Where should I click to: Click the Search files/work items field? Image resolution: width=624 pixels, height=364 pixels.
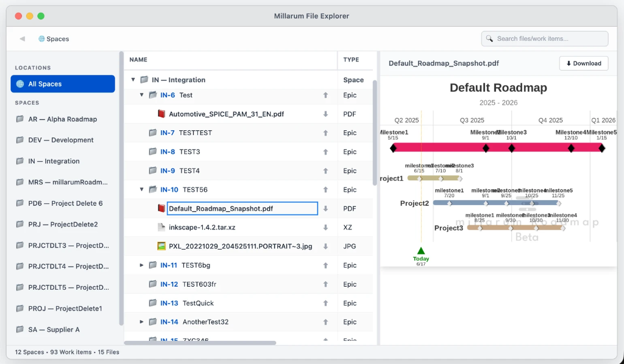click(x=544, y=38)
